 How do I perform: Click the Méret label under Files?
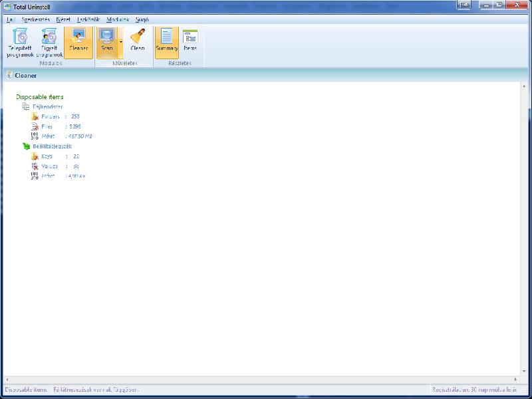tap(48, 136)
